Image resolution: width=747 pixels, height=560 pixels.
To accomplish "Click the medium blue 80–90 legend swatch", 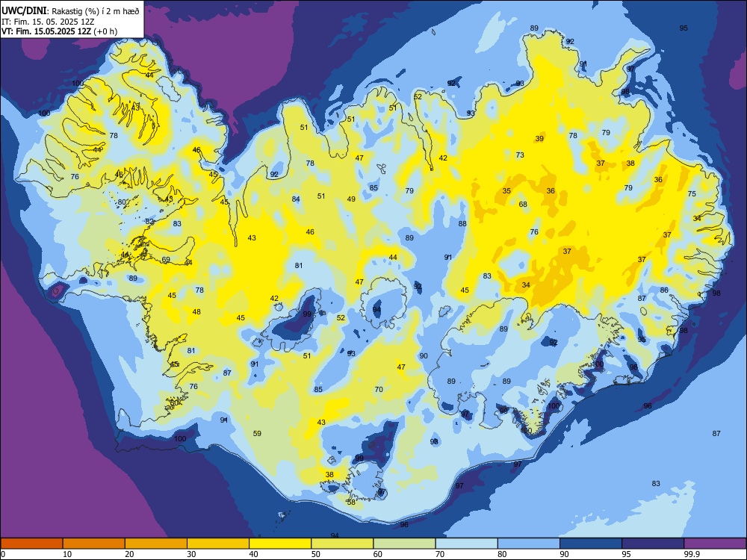I will [x=528, y=544].
